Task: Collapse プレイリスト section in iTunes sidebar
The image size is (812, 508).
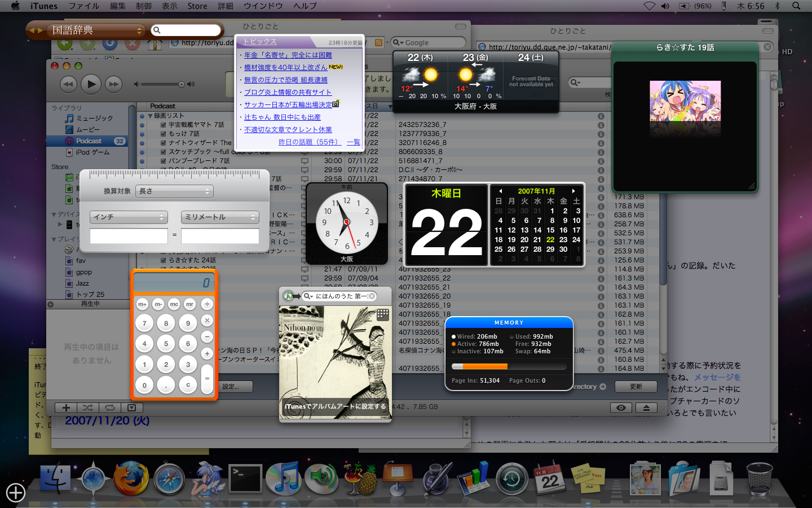Action: click(54, 239)
